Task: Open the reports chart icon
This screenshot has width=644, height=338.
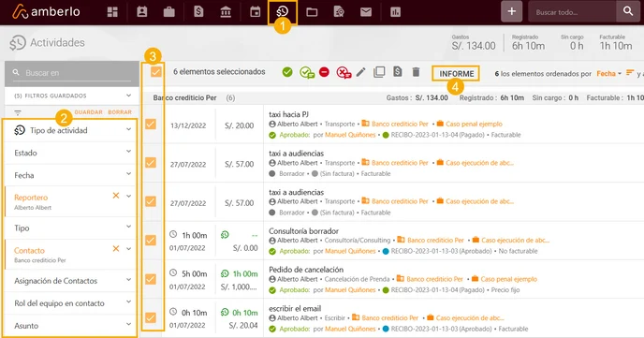Action: click(x=395, y=12)
